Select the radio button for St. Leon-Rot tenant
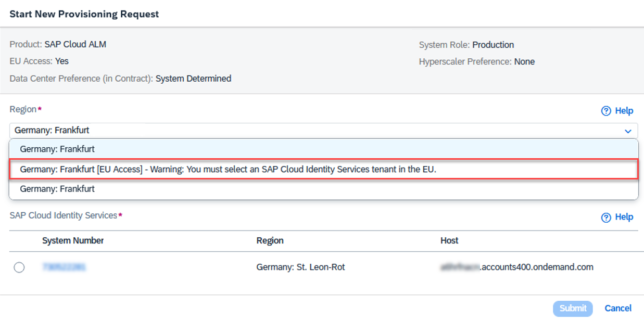Viewport: 644px width, 321px height. [19, 267]
